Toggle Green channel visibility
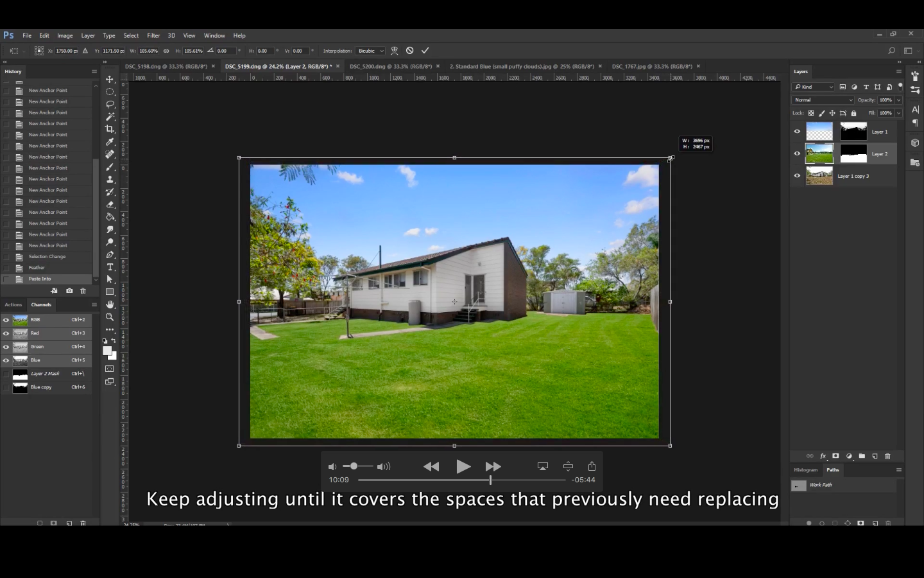The width and height of the screenshot is (924, 578). coord(6,347)
